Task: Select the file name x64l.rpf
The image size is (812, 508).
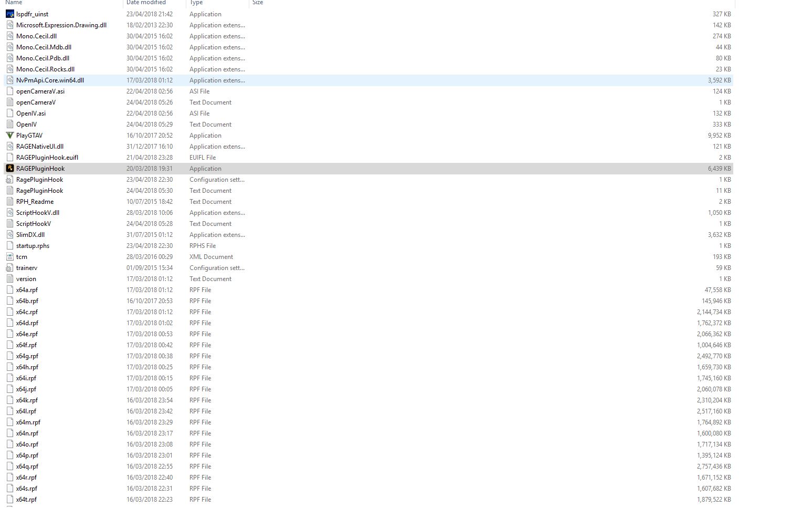Action: click(x=26, y=411)
